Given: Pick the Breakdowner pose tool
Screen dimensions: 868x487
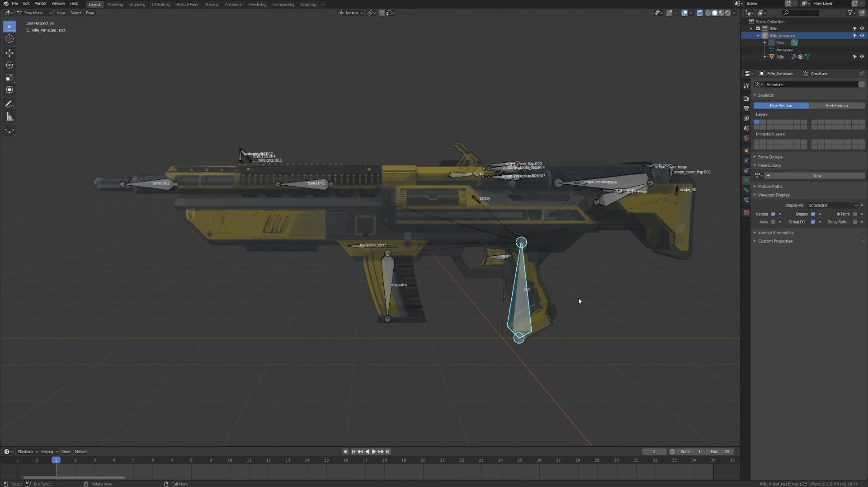Looking at the screenshot, I should [9, 131].
